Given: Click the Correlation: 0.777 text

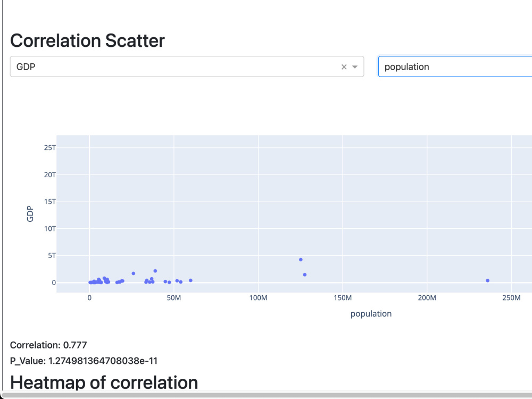Looking at the screenshot, I should [48, 345].
